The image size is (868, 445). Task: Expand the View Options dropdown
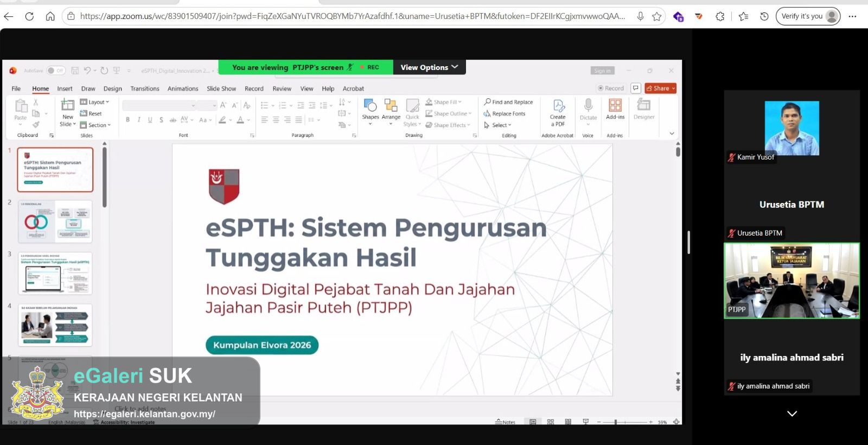pyautogui.click(x=429, y=67)
